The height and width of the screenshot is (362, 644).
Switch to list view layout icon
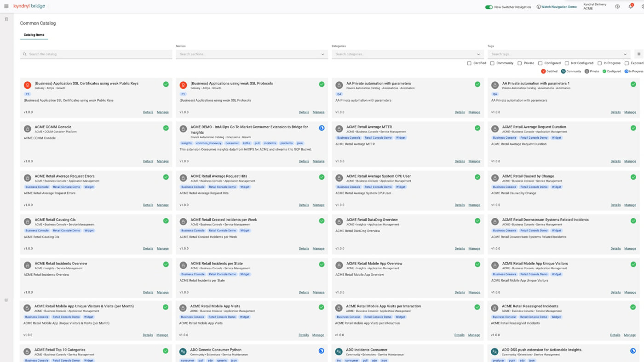click(x=639, y=54)
